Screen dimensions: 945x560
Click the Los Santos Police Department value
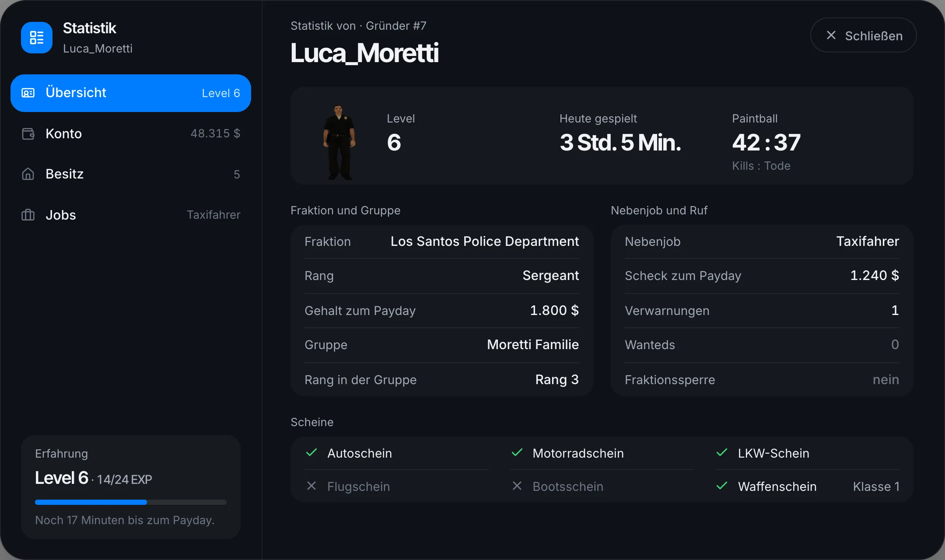[485, 241]
